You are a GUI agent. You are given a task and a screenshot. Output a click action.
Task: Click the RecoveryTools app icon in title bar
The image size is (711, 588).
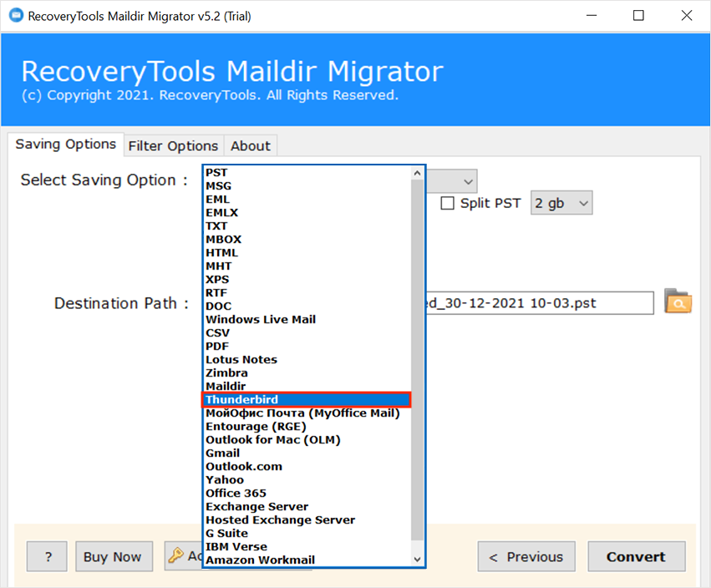[x=16, y=15]
